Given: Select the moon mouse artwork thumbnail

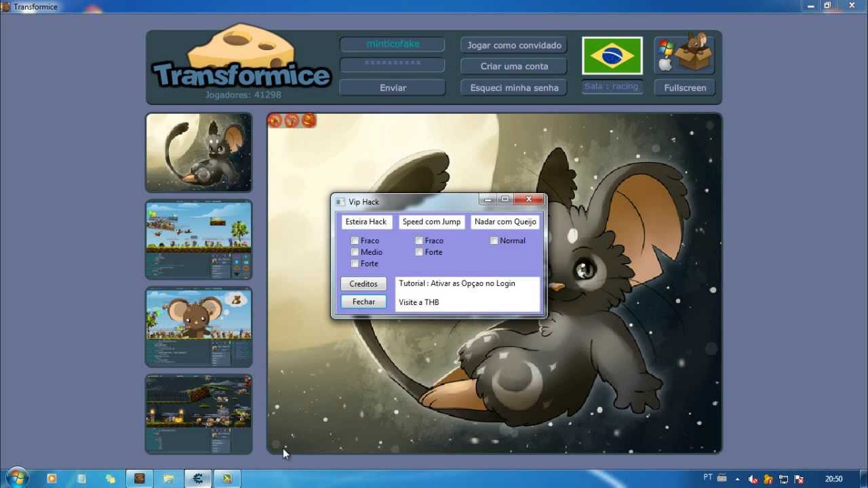Looking at the screenshot, I should pos(199,152).
